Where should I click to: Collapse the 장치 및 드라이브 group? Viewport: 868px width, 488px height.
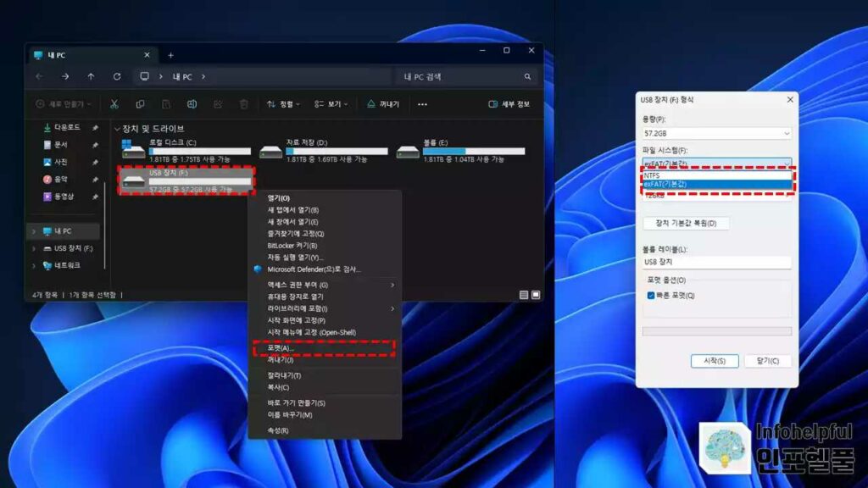[117, 129]
